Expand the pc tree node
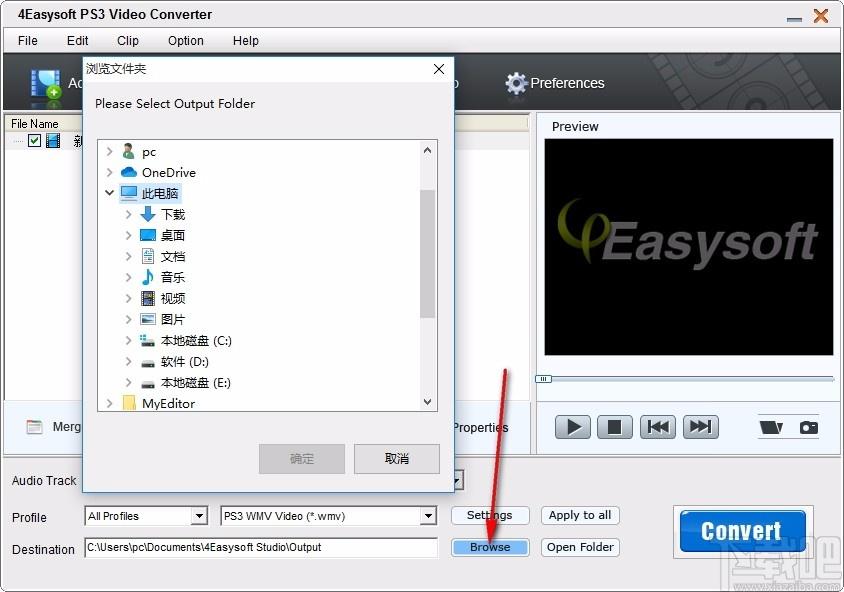 click(x=109, y=152)
